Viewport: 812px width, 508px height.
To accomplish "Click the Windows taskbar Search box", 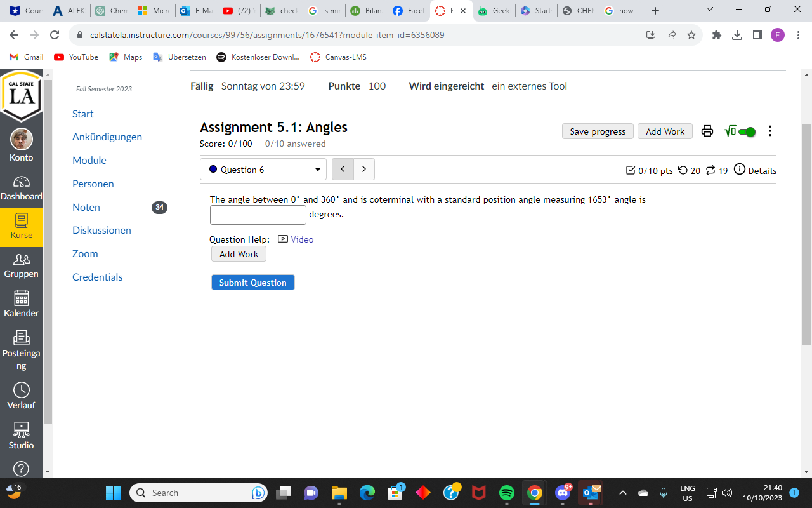I will [199, 493].
